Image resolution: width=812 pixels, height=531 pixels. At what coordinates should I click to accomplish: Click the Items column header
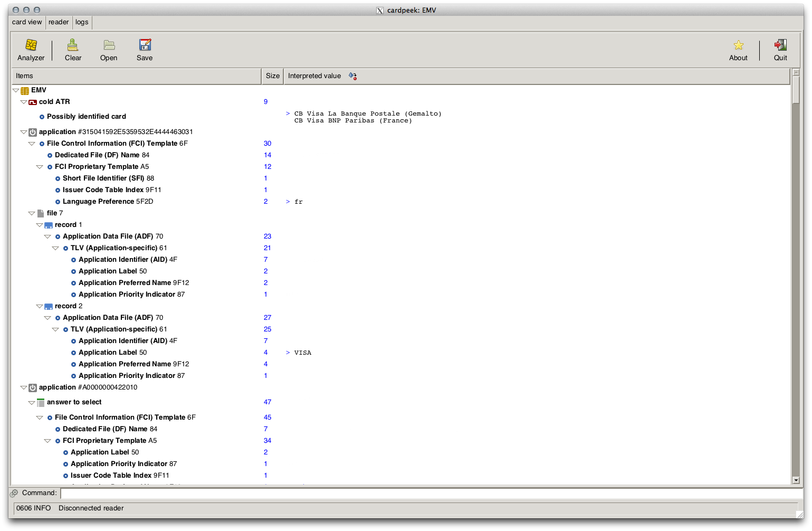click(x=136, y=76)
